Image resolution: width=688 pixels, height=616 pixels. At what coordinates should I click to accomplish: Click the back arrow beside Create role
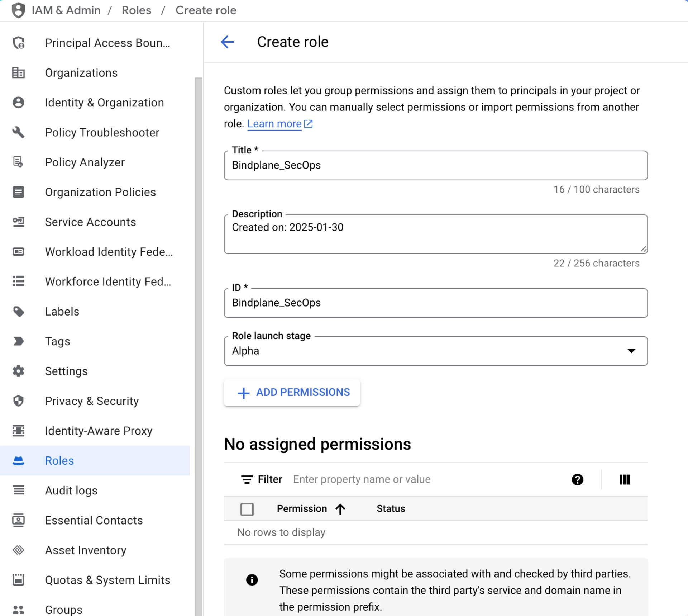pos(228,42)
